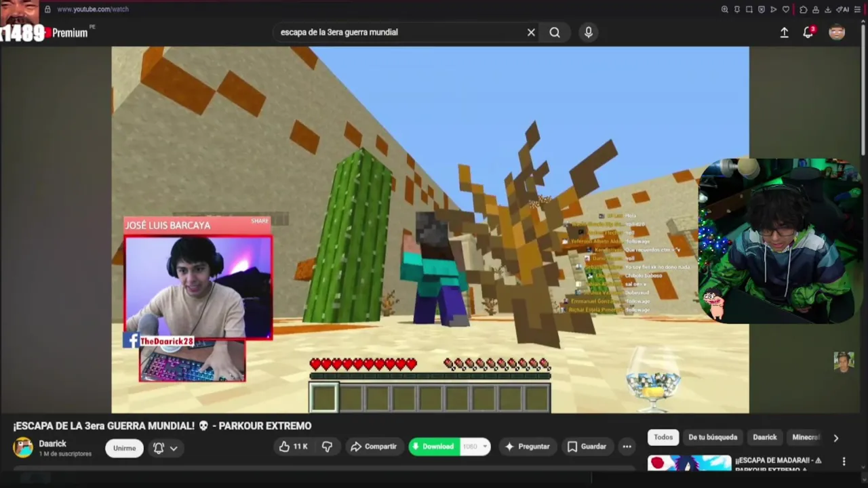The height and width of the screenshot is (488, 868).
Task: Open options menu for ESCAPA DE MADARA video
Action: pos(844,462)
